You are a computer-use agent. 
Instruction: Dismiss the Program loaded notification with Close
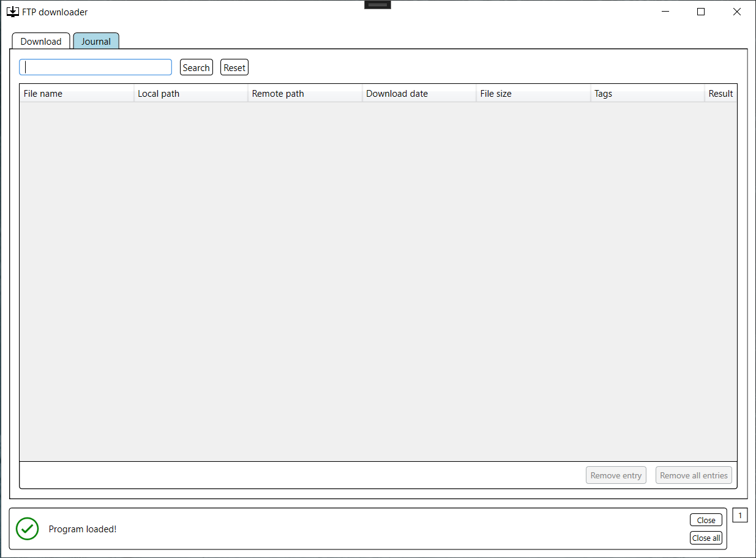click(x=706, y=519)
